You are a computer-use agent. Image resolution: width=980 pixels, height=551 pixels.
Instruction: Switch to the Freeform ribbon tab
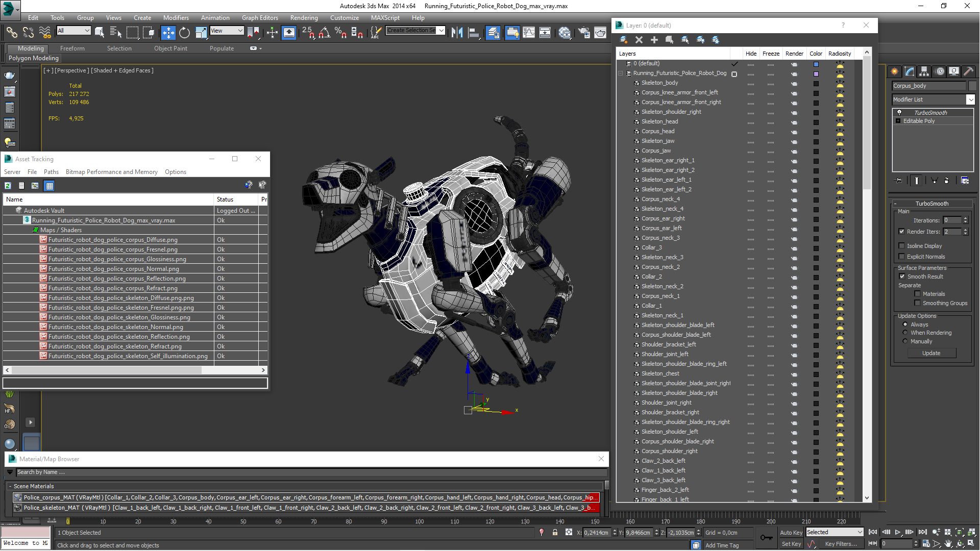(x=72, y=48)
